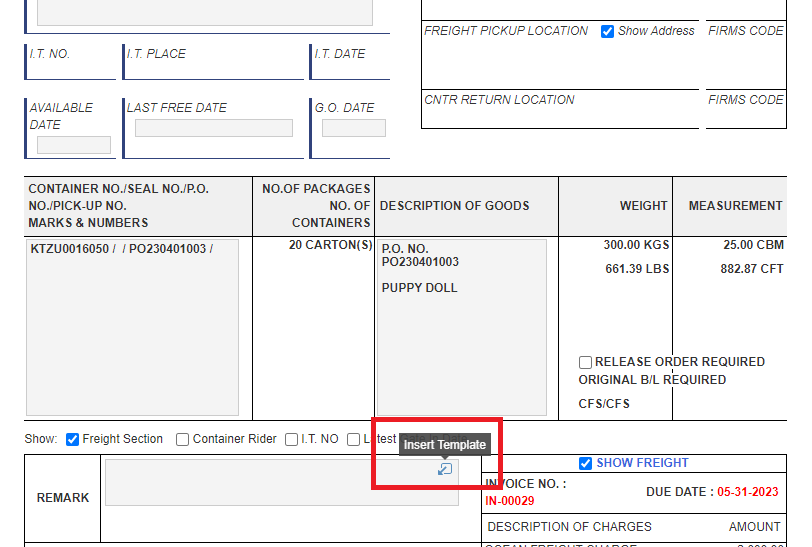Select the G.O. Date input box
Screen dimensions: 812x547
[x=353, y=129]
